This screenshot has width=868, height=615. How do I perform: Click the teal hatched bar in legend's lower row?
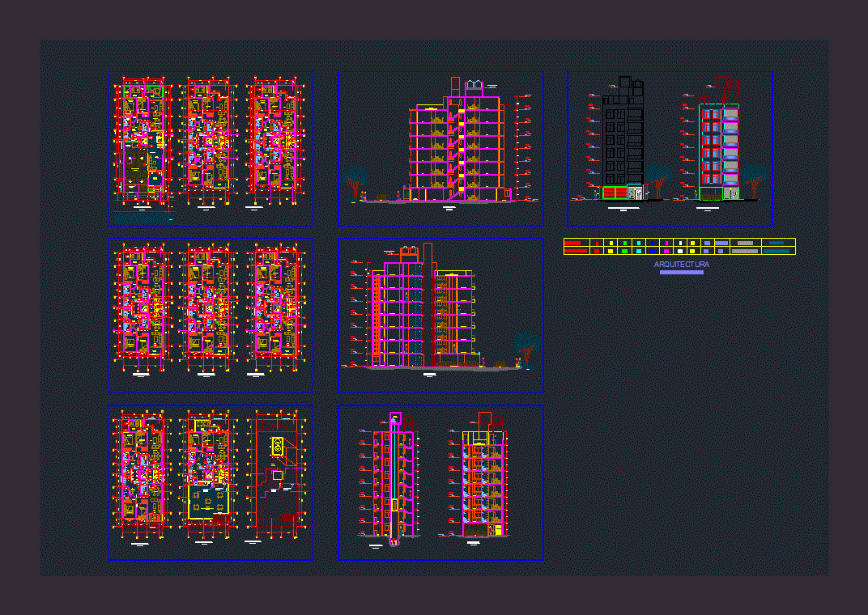pyautogui.click(x=777, y=251)
